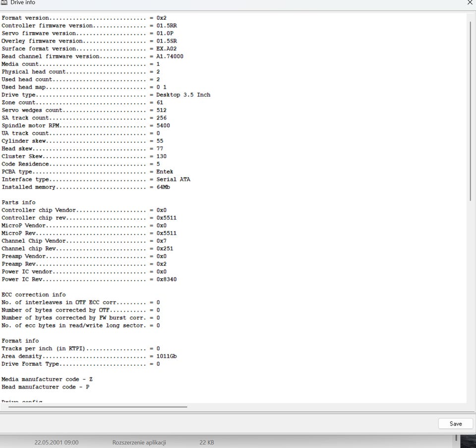
Task: Click the horizontal scrollbar thumb
Action: click(98, 406)
